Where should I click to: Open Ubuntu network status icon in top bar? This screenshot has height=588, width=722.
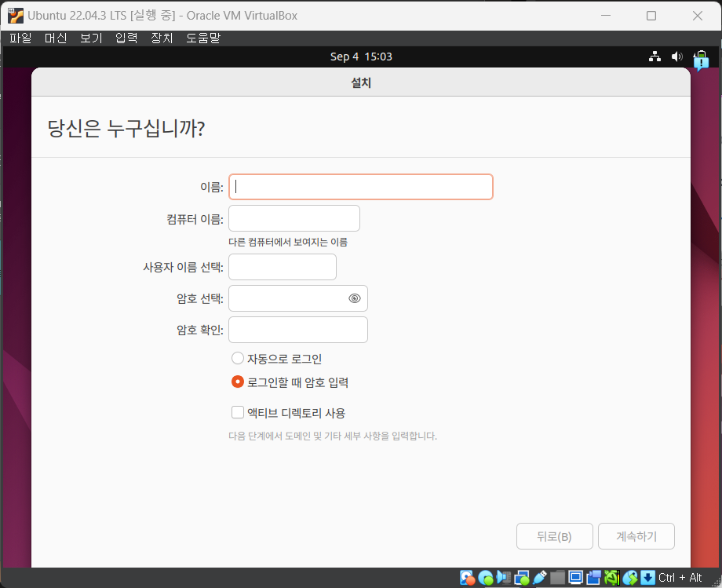click(655, 57)
